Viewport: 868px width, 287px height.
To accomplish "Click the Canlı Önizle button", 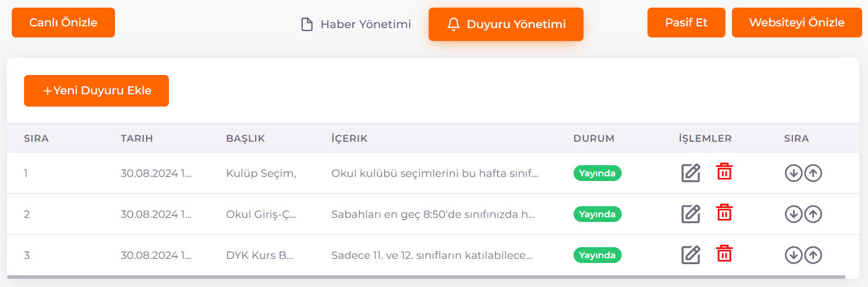I will 63,23.
